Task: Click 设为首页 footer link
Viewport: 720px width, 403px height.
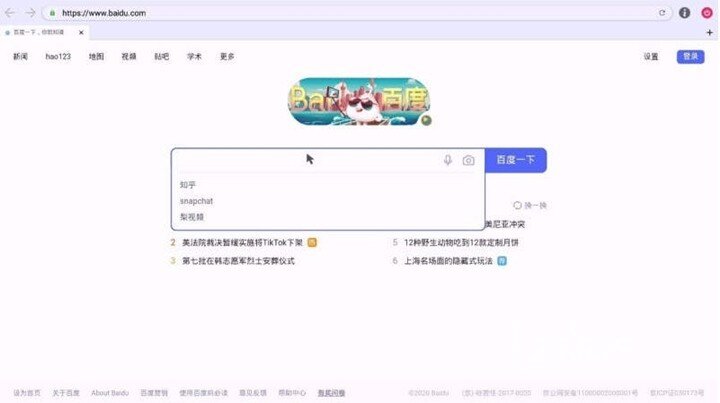Action: pyautogui.click(x=27, y=393)
